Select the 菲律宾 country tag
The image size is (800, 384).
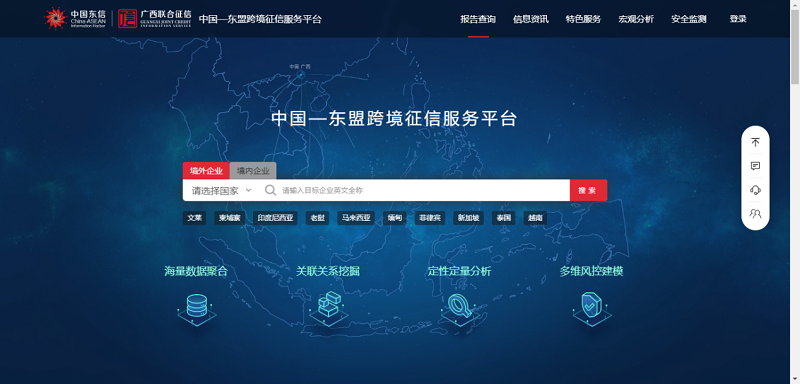coord(430,218)
